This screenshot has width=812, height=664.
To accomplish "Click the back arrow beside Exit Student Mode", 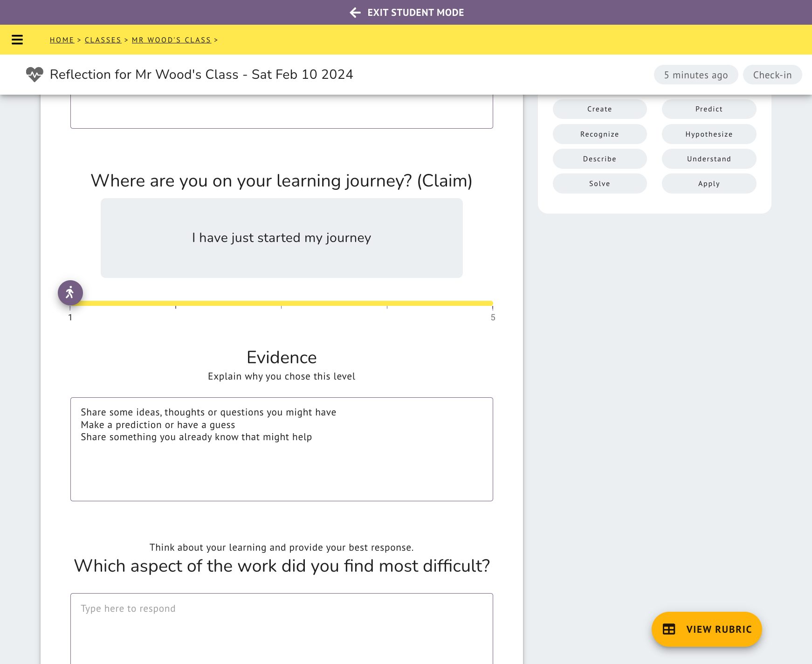I will click(355, 13).
